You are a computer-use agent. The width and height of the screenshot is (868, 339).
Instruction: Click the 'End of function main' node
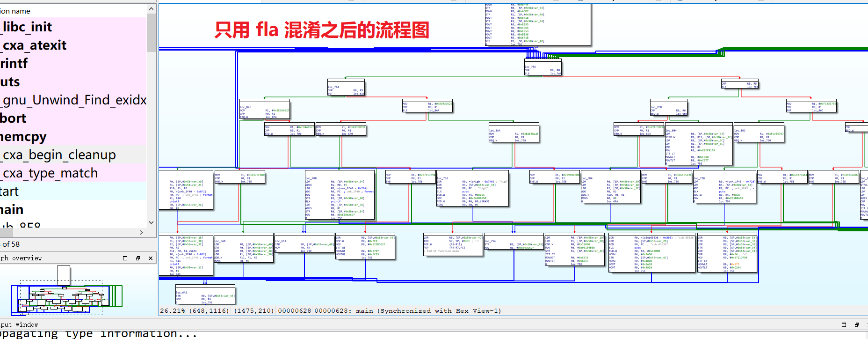pos(453,245)
